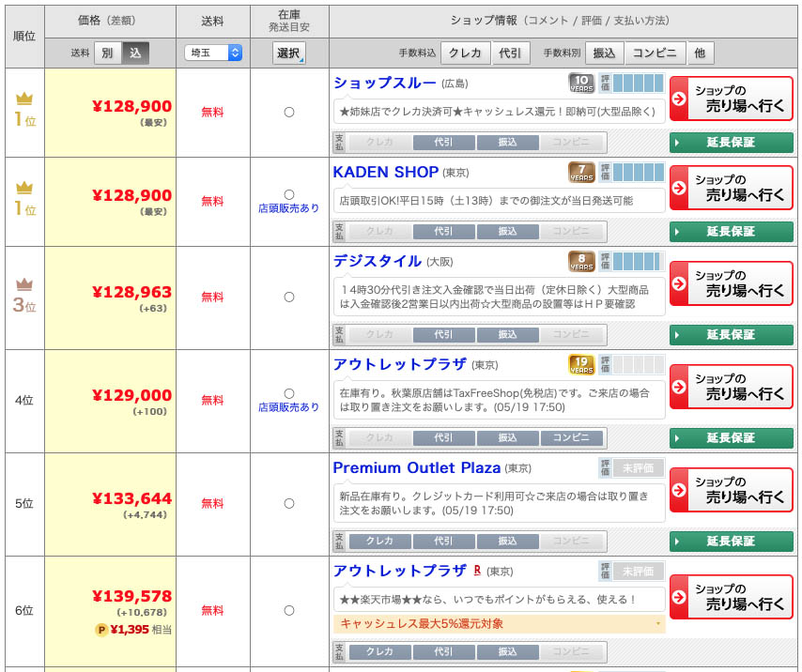The image size is (802, 672).
Task: Open the Premium Outlet Plaza shop link
Action: [x=416, y=467]
